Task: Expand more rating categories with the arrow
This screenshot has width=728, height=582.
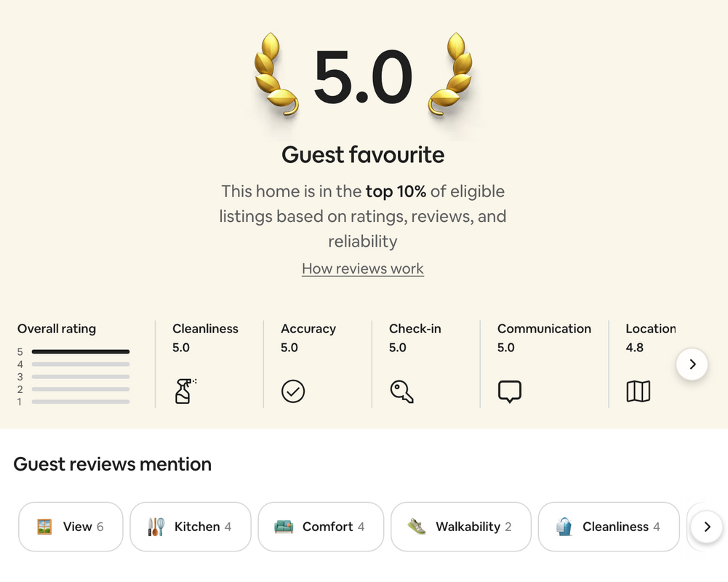Action: 692,364
